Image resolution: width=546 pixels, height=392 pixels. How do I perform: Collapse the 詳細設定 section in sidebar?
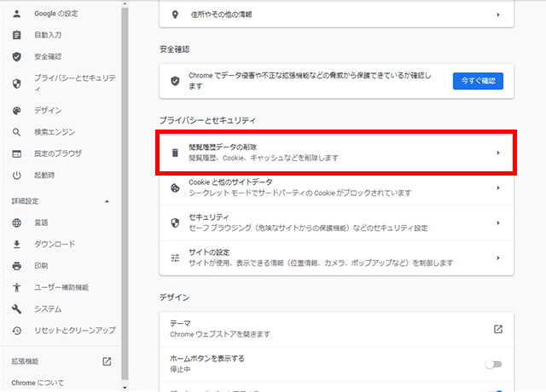[107, 201]
